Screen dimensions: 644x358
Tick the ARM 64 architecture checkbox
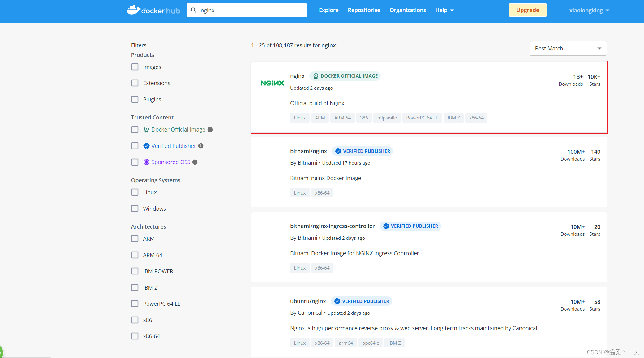pos(135,255)
